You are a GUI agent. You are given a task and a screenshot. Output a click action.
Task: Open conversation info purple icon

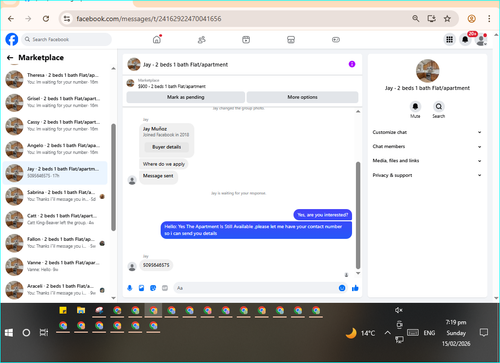352,64
